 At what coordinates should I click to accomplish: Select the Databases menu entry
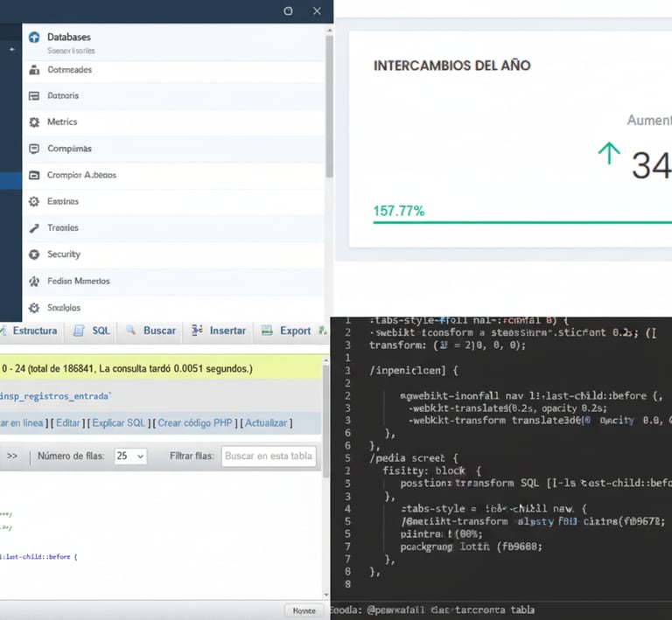tap(173, 42)
